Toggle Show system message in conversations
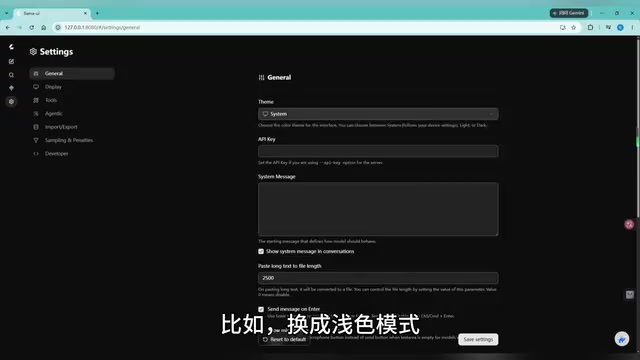Viewport: 640px width, 360px height. [261, 251]
